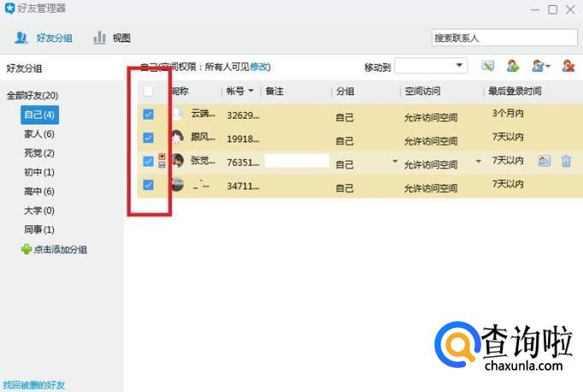
Task: Uncheck the checkbox for 张觉 row
Action: (148, 161)
